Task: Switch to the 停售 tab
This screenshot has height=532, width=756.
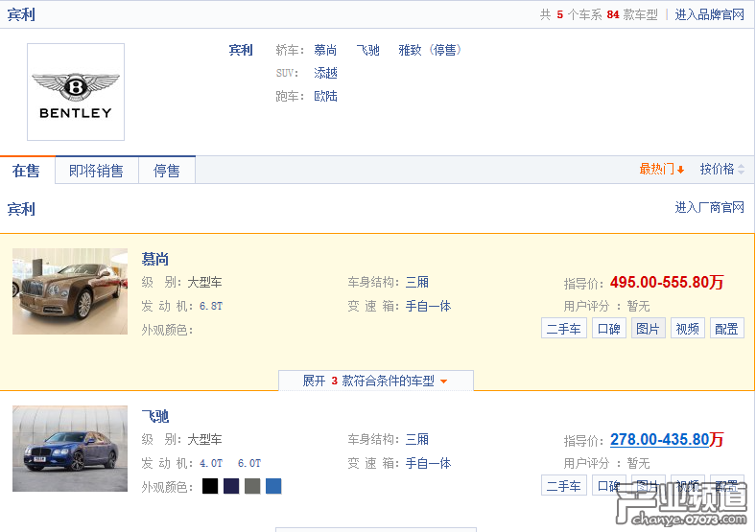Action: 167,171
